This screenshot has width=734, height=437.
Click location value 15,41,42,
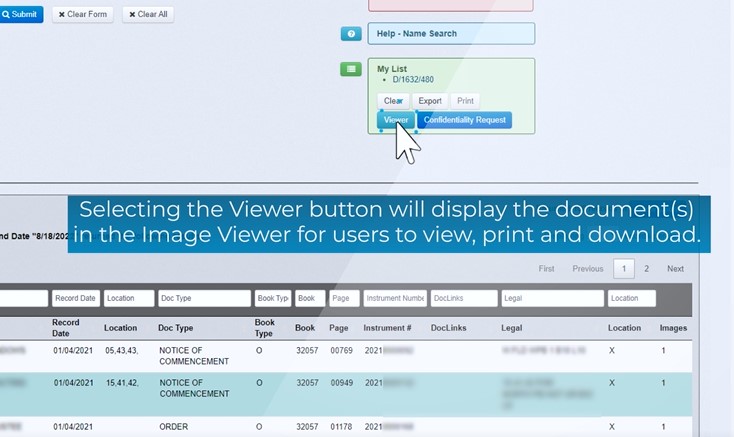point(122,383)
